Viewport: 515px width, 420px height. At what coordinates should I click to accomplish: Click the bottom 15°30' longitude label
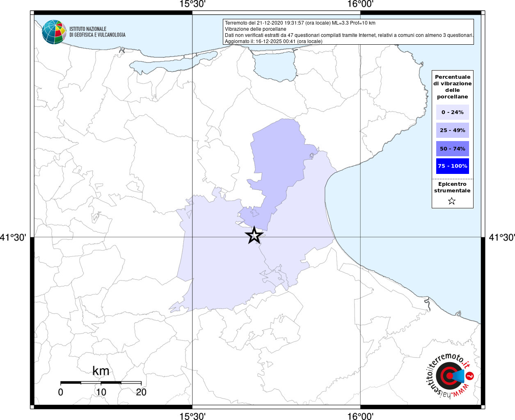coord(192,416)
